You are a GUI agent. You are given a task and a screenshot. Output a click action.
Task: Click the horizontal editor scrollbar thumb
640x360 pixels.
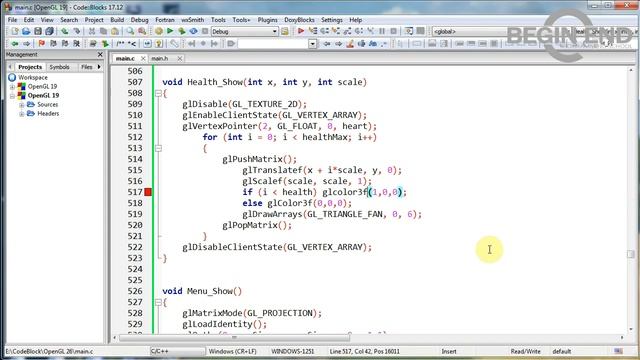point(234,338)
